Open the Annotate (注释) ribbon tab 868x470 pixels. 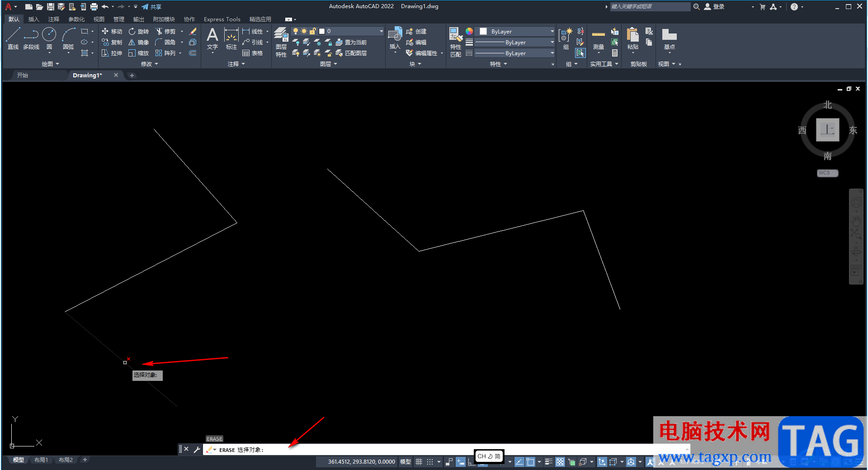54,19
